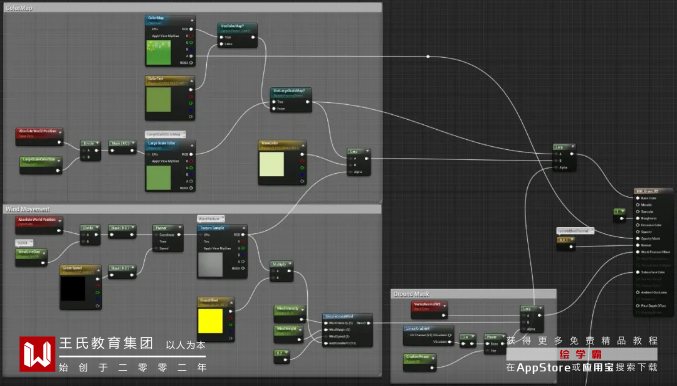Click the Normal pin on result node
This screenshot has height=386, width=677.
click(x=638, y=245)
